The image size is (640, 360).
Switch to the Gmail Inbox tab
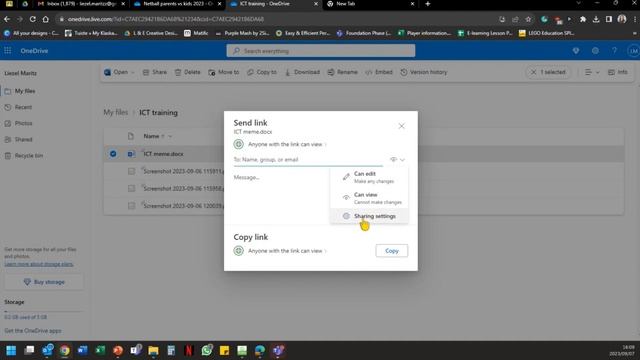coord(82,4)
